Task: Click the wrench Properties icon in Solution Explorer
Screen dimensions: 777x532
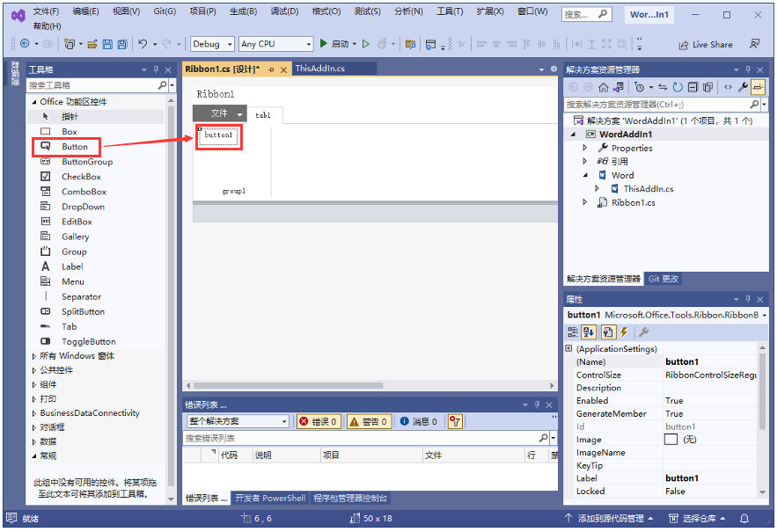Action: [743, 88]
